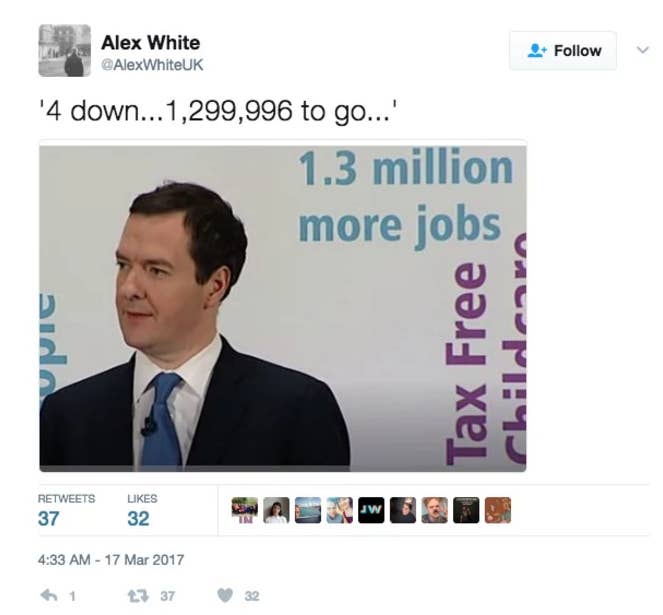Open the @AlexWhiteUK handle link
663x615 pixels.
pos(152,65)
